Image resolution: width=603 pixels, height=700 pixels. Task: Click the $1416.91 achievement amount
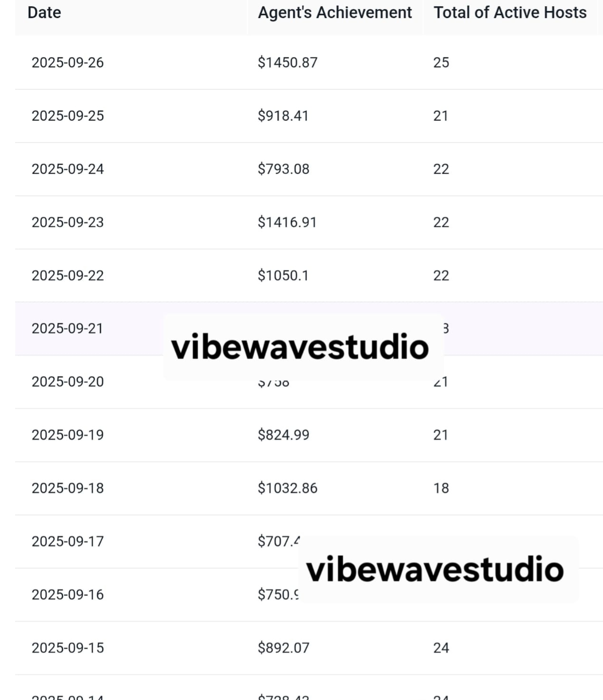(287, 222)
